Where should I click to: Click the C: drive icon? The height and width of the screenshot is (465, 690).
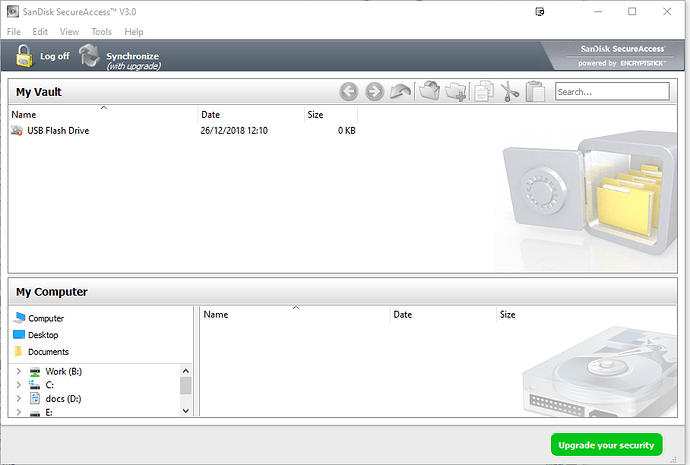pos(34,385)
